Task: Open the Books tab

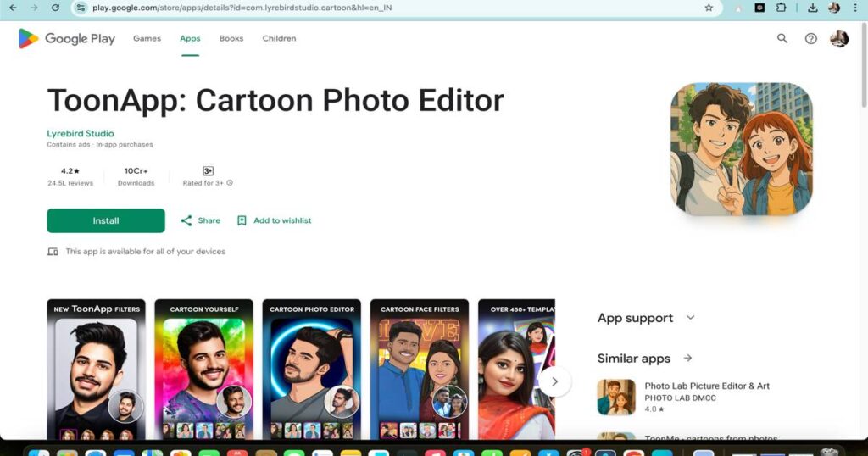Action: pyautogui.click(x=231, y=38)
